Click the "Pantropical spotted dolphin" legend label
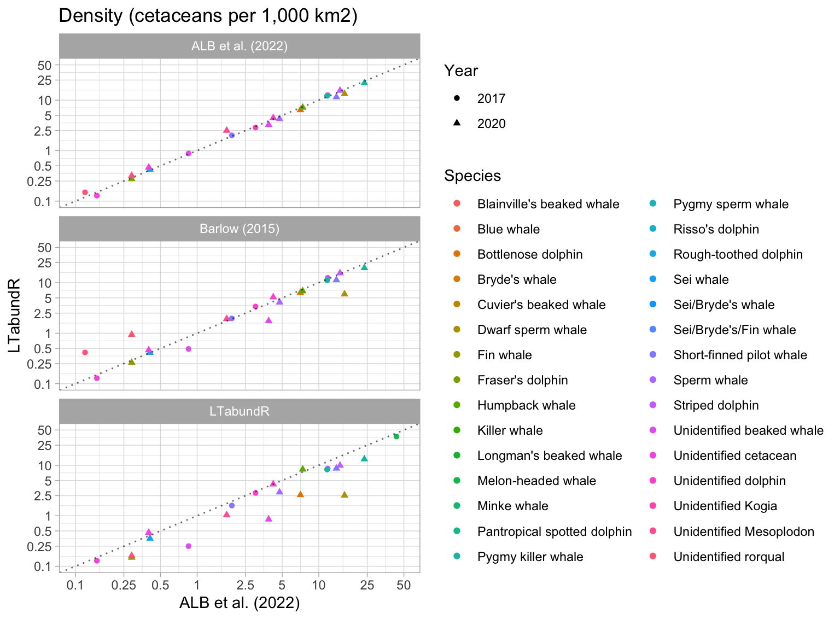 coord(554,532)
